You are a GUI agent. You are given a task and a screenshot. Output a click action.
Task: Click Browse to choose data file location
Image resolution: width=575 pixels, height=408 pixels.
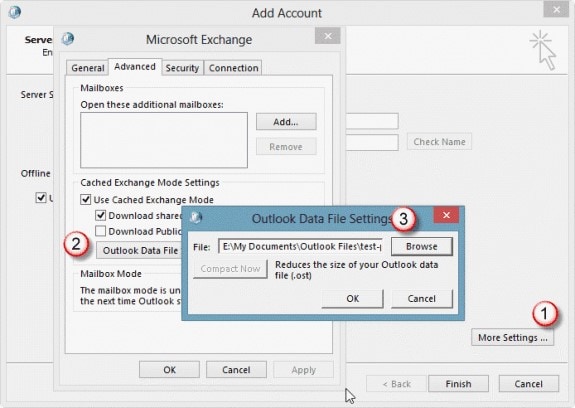point(421,246)
